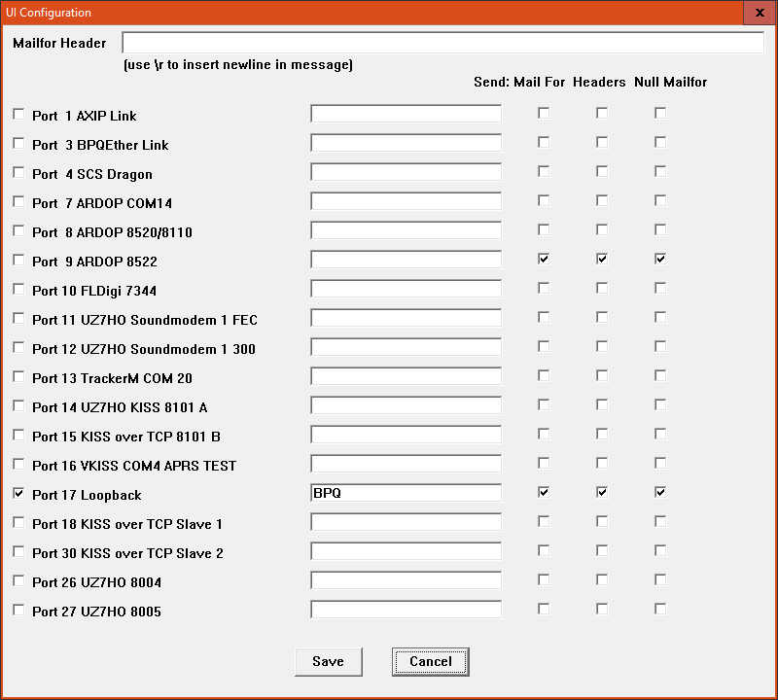
Task: Enable Port 9 ARDOP 8522 port checkbox
Action: [x=18, y=261]
